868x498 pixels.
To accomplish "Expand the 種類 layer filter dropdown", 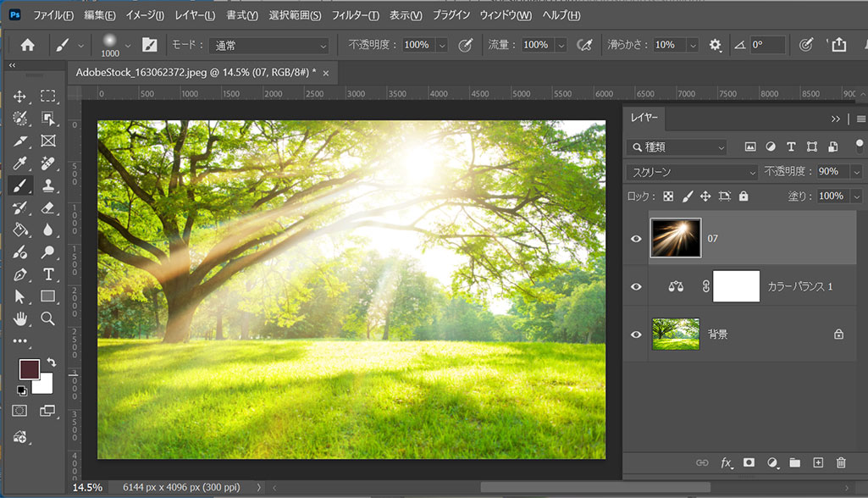I will pyautogui.click(x=677, y=147).
